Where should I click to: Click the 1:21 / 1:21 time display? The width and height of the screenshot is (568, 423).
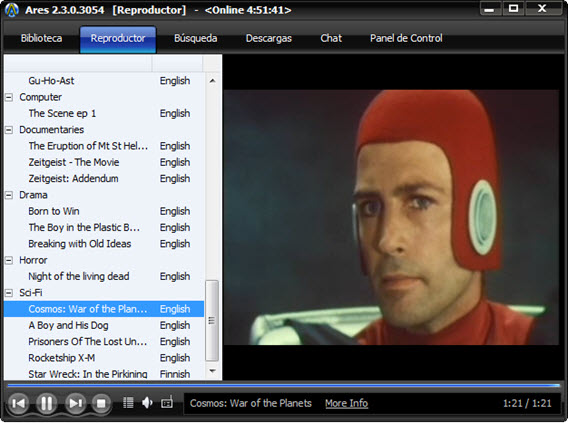[527, 403]
